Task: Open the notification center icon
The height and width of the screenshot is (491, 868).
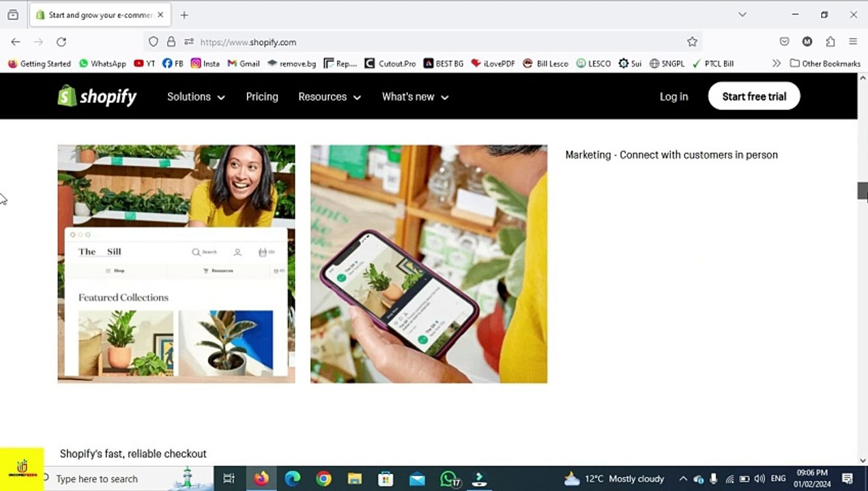Action: coord(848,479)
